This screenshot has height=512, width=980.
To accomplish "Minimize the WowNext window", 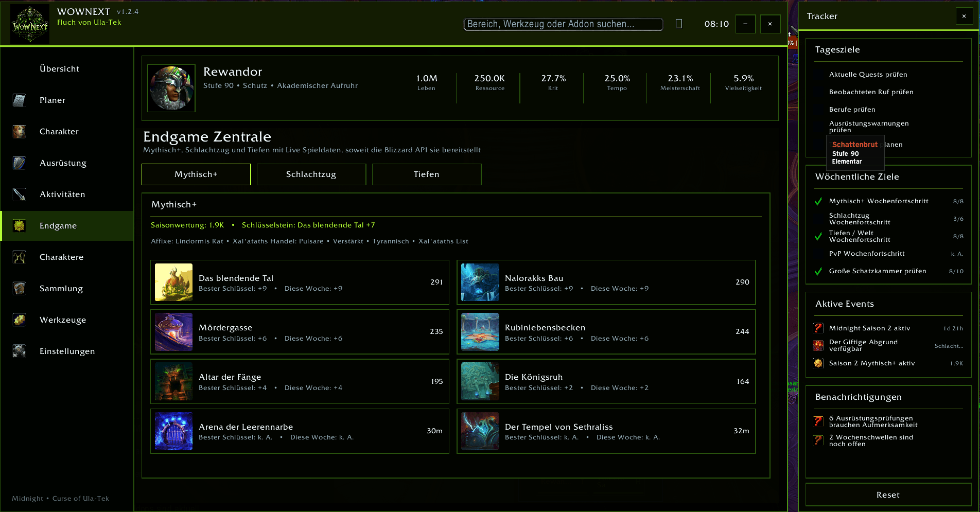I will (745, 24).
